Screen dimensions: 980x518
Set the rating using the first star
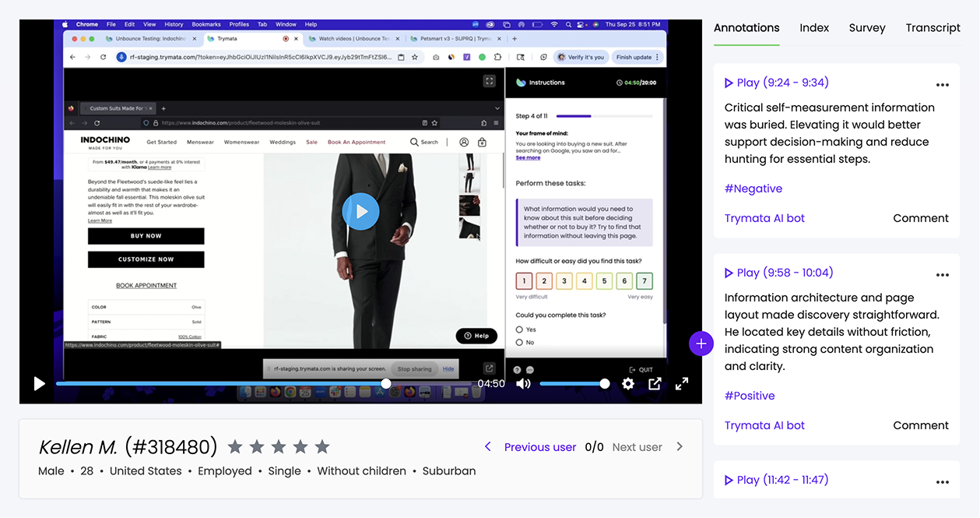pyautogui.click(x=235, y=446)
